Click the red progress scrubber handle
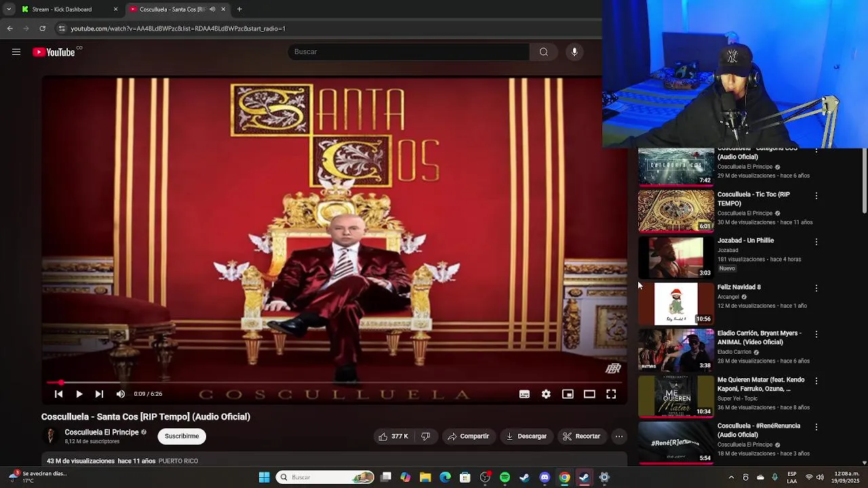 click(60, 383)
